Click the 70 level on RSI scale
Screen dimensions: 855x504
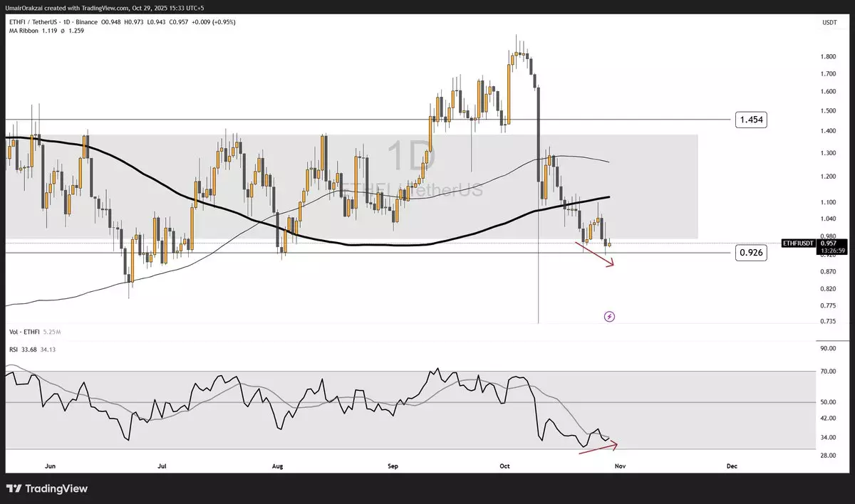click(827, 371)
